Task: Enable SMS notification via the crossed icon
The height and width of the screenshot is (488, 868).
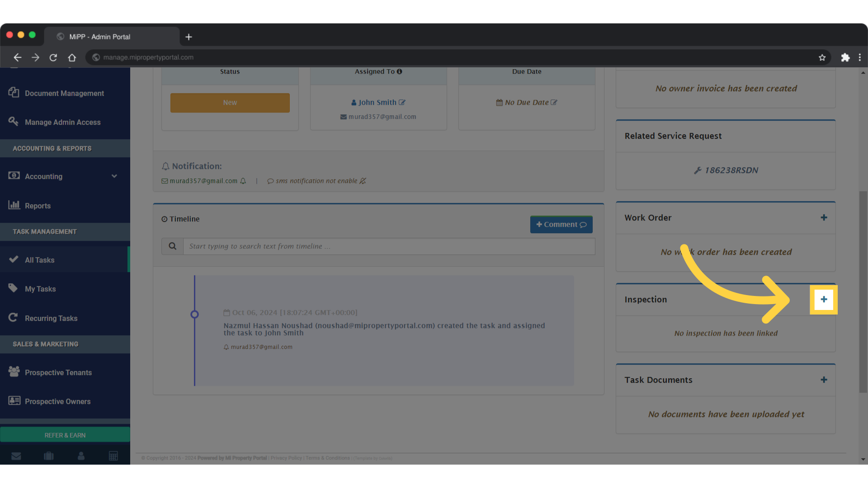Action: pos(363,181)
